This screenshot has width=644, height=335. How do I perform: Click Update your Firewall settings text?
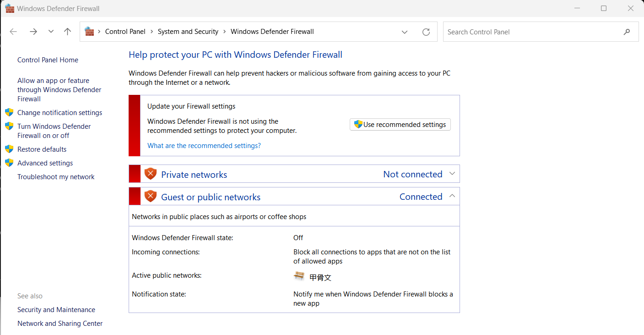(191, 106)
